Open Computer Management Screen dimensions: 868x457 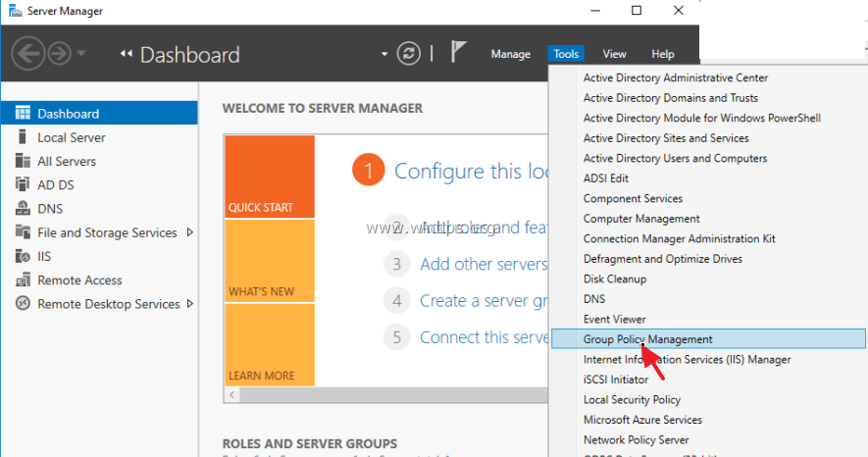[641, 219]
